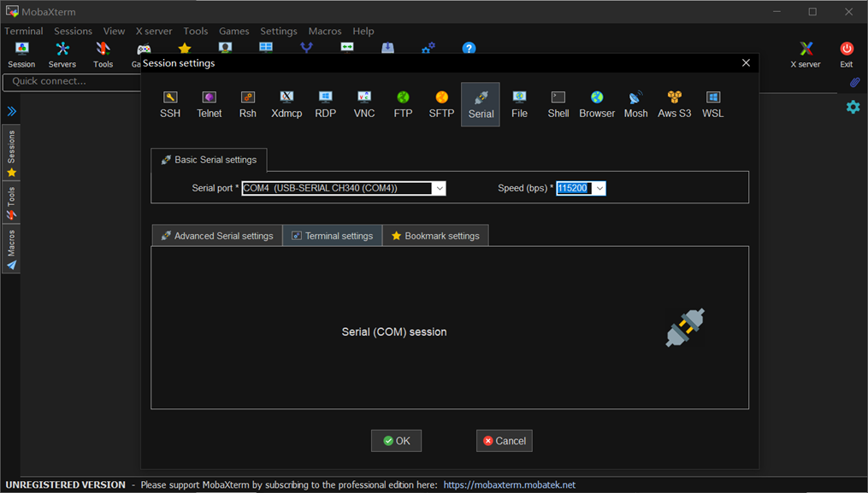Select the VNC session type
Screen dimensions: 868x493
(364, 104)
